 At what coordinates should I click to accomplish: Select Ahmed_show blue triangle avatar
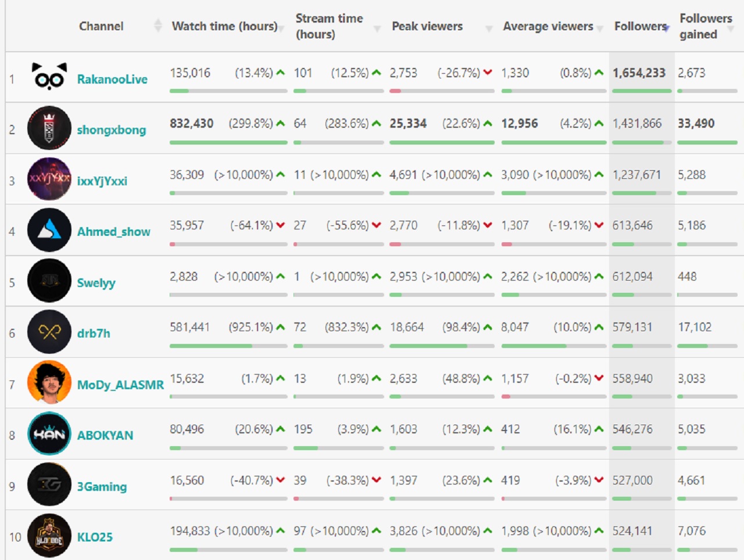click(49, 230)
